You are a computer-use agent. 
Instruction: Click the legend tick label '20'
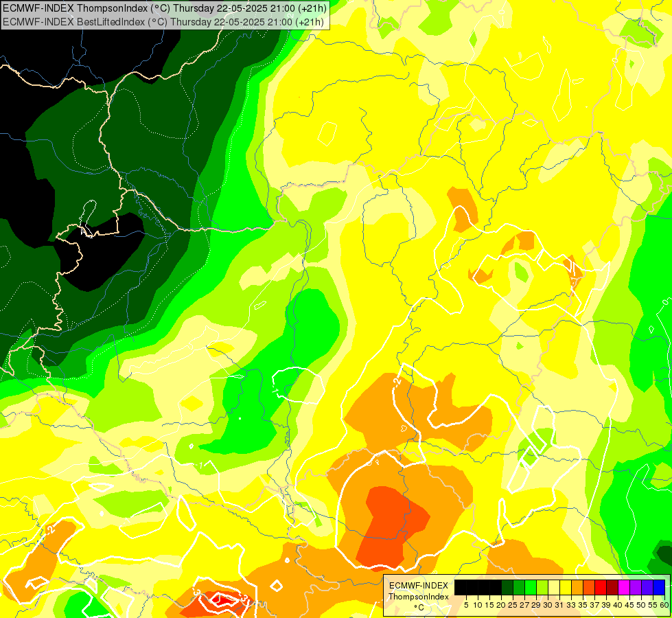[502, 605]
